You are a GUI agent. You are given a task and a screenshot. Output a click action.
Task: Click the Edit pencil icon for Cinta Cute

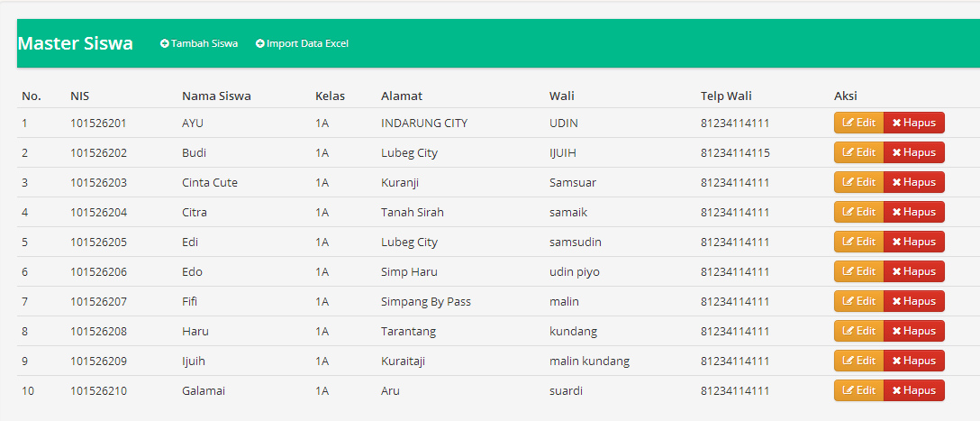[x=848, y=183]
